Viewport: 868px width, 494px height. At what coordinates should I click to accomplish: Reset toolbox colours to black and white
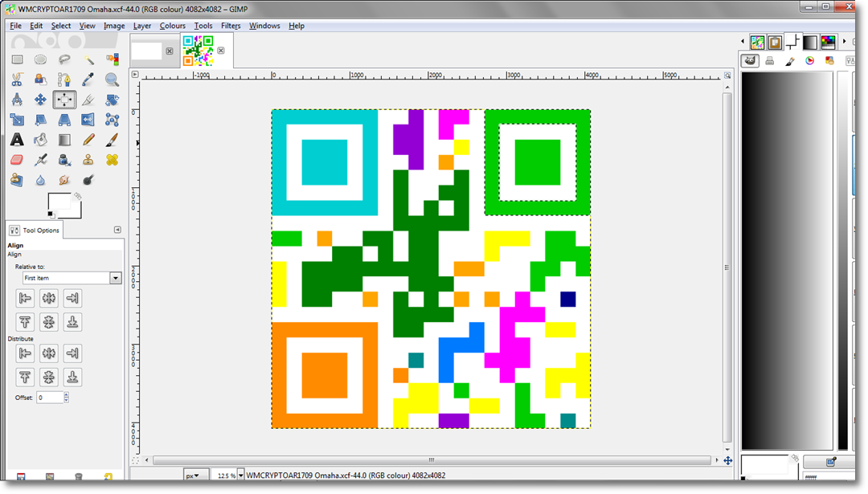tap(51, 214)
